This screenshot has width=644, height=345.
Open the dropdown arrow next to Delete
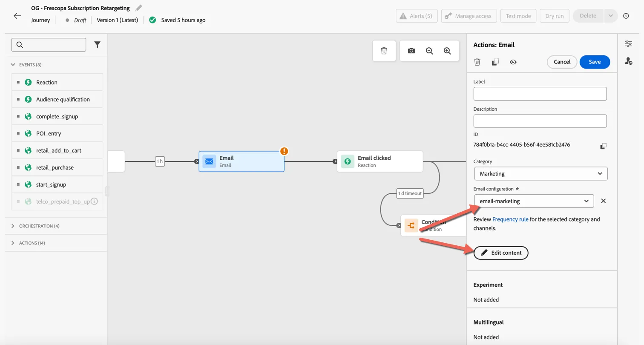click(x=610, y=16)
